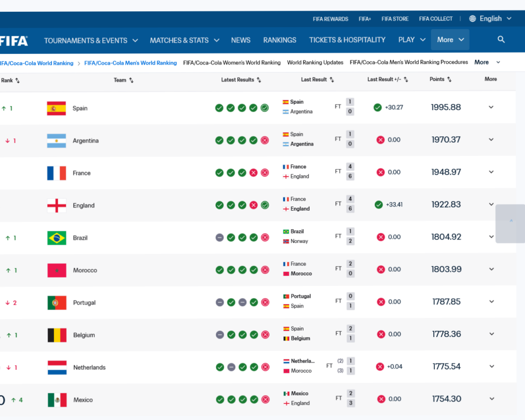Click FIFA/Coca-Cola World Ranking breadcrumb

36,63
